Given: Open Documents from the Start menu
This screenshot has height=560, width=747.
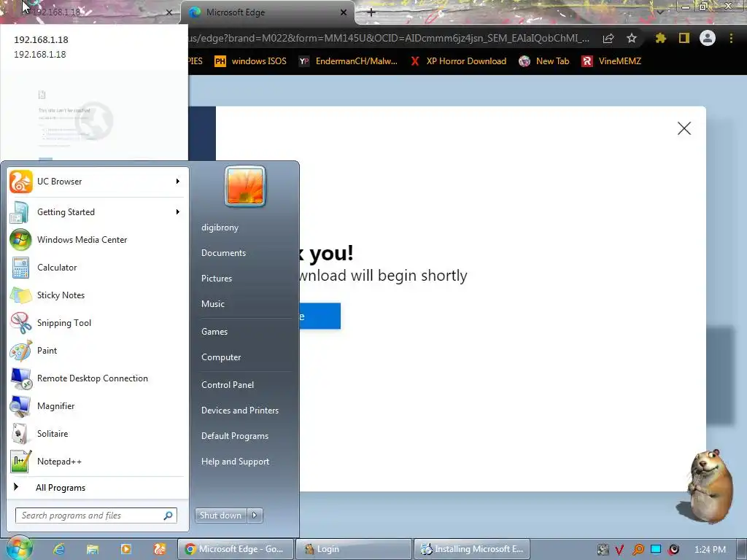Looking at the screenshot, I should pyautogui.click(x=223, y=253).
